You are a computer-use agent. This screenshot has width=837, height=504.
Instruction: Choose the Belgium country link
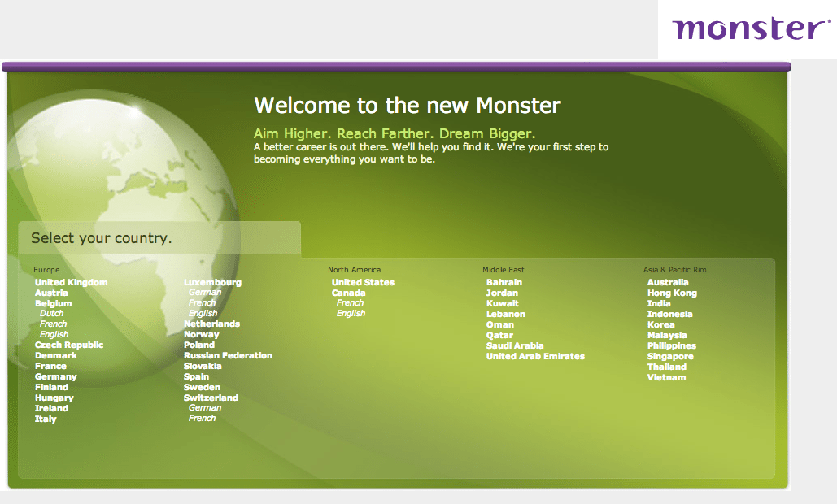point(54,303)
